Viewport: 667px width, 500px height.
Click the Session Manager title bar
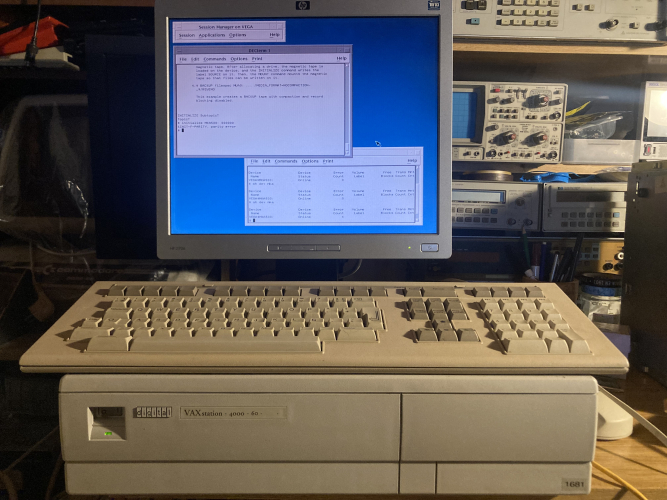pos(226,27)
